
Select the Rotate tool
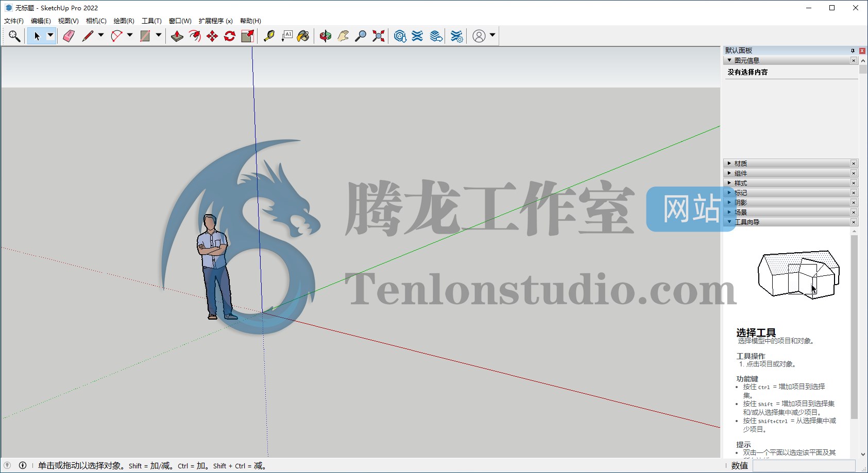point(230,36)
